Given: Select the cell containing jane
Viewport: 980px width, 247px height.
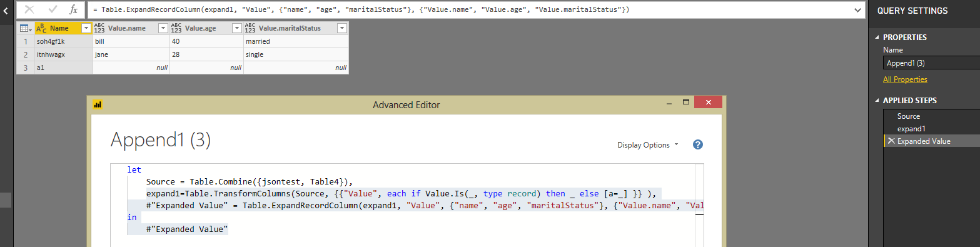Looking at the screenshot, I should (x=131, y=54).
